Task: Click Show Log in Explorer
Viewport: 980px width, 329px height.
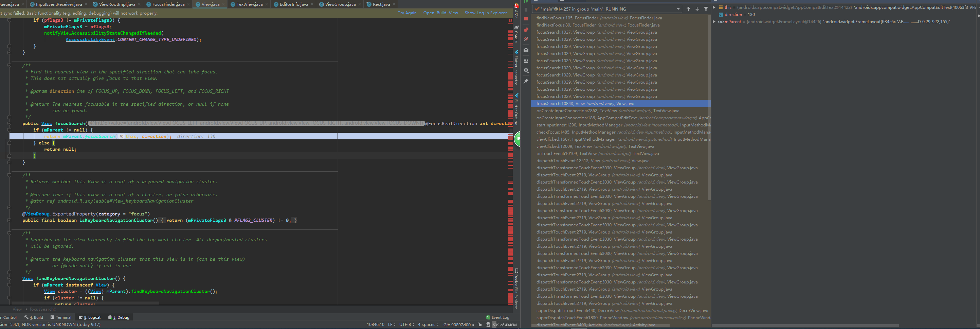Action: pos(486,13)
